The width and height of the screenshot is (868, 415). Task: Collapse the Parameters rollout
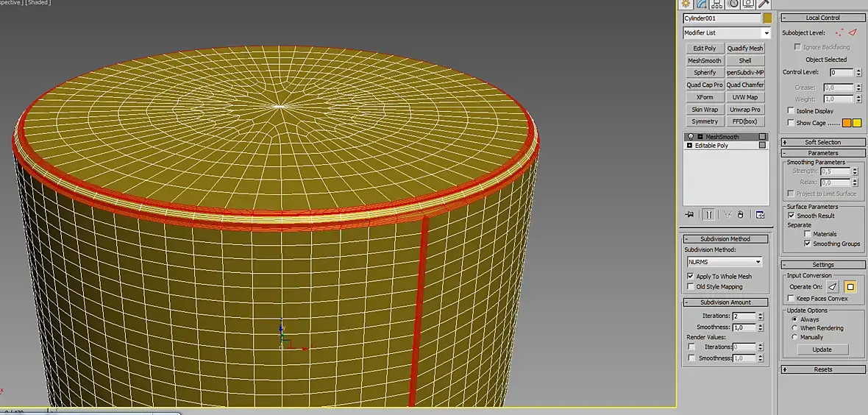tap(822, 153)
